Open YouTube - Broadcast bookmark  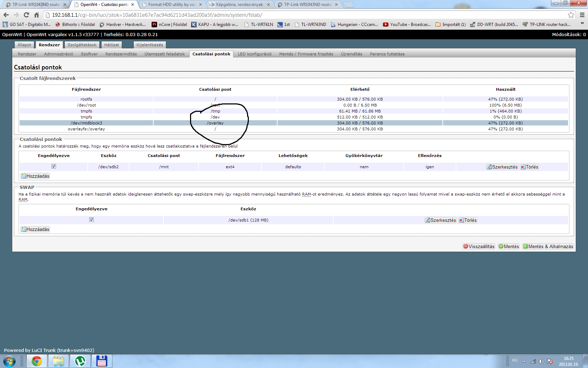(x=407, y=25)
